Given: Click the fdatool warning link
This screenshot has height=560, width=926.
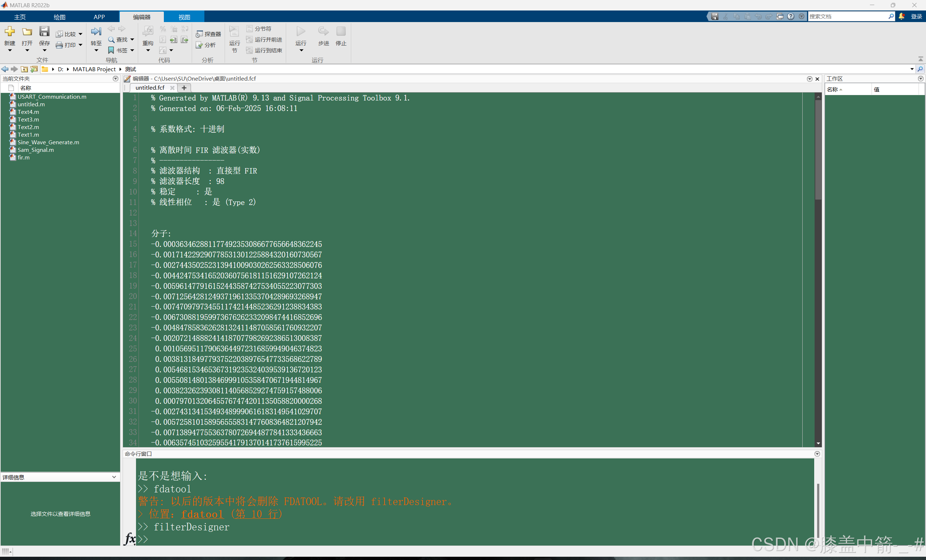Looking at the screenshot, I should (x=202, y=514).
